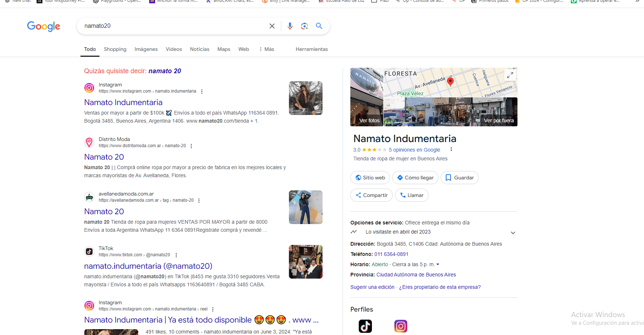The width and height of the screenshot is (644, 335).
Task: Start voice search with the microphone icon
Action: [x=290, y=26]
